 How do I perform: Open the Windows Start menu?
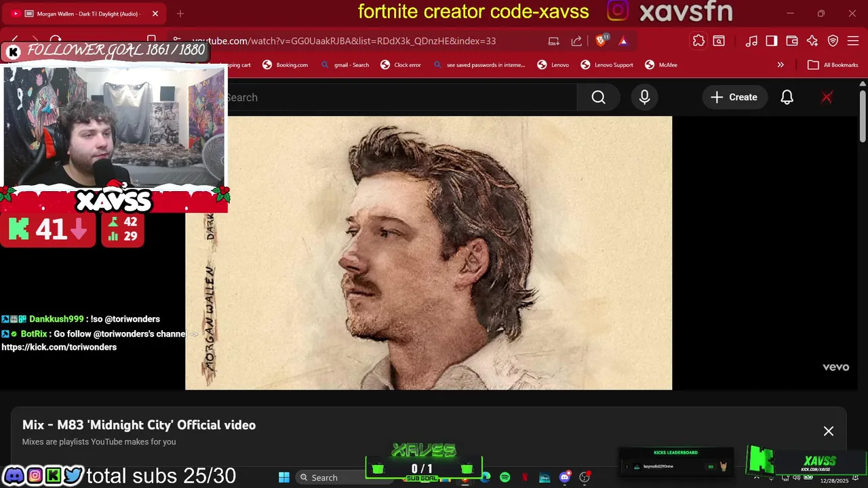[x=284, y=478]
